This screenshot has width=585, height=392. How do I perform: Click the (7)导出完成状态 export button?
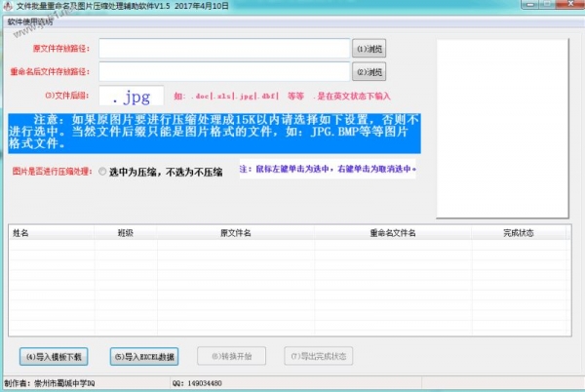click(x=318, y=356)
